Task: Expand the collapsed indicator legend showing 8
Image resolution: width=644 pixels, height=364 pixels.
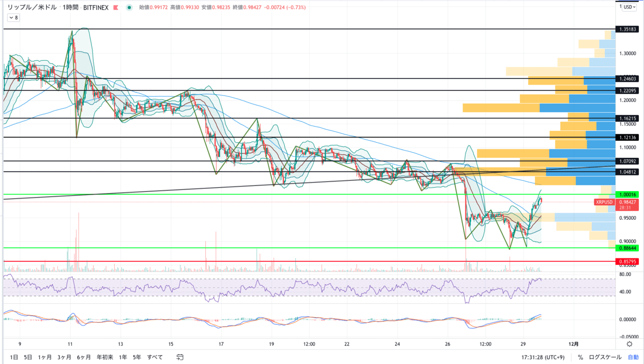Action: point(13,18)
